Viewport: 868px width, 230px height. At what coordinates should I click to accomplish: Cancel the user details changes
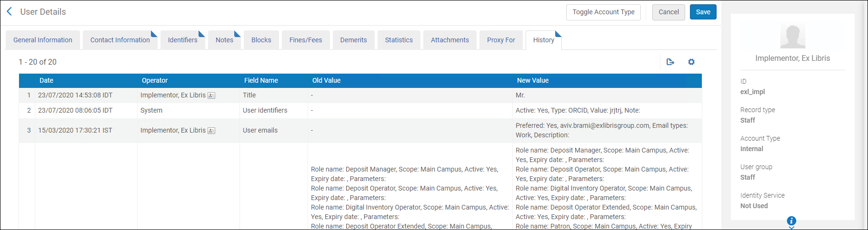click(x=668, y=12)
